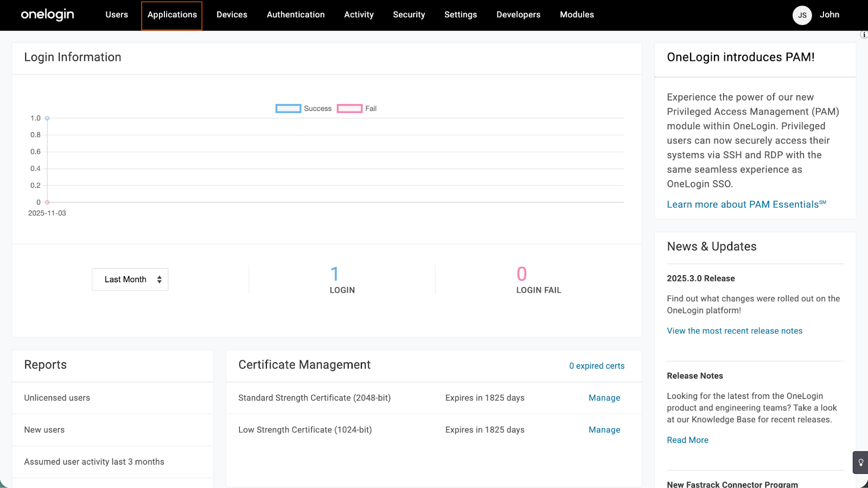This screenshot has width=868, height=488.
Task: Open the lightbulb help widget
Action: 860,462
